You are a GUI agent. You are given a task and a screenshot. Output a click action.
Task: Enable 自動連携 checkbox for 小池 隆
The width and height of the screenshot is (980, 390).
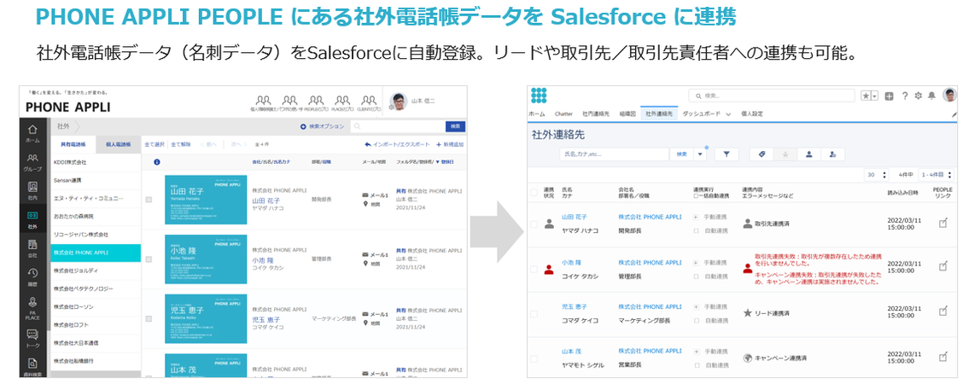pyautogui.click(x=697, y=276)
